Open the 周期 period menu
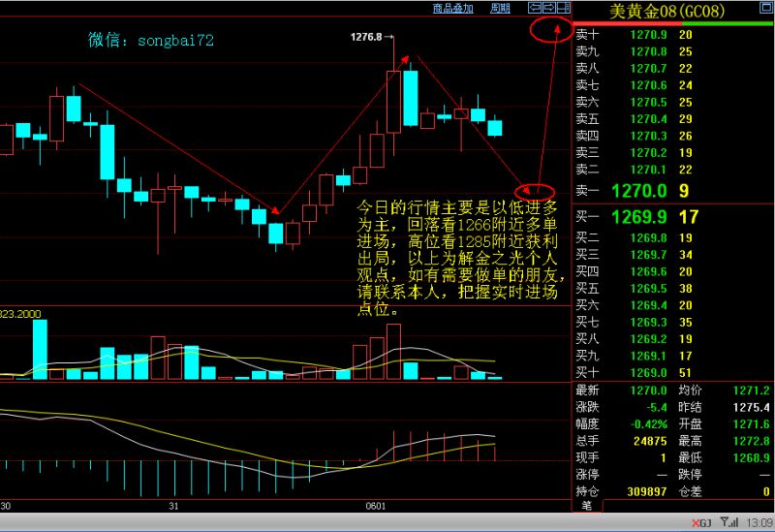 500,9
